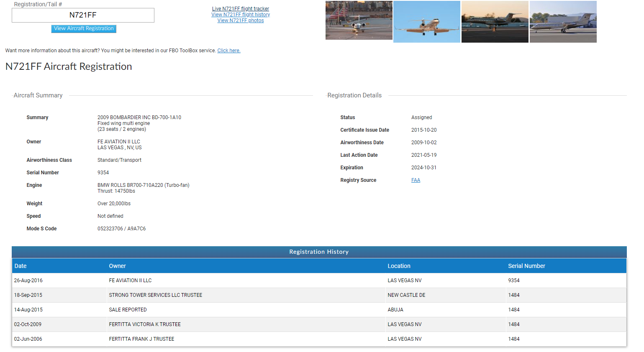Click the Registration/Tail # input field
Viewport: 644px width, 352px height.
[83, 15]
